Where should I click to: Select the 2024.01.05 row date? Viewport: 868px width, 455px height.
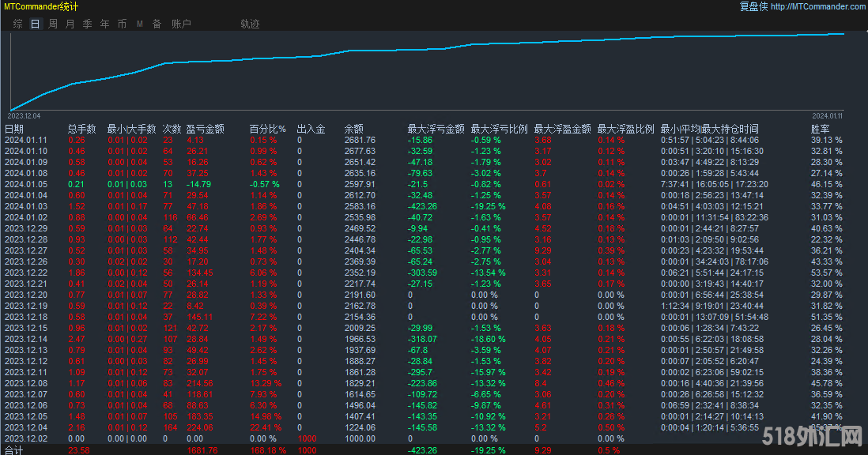coord(26,184)
